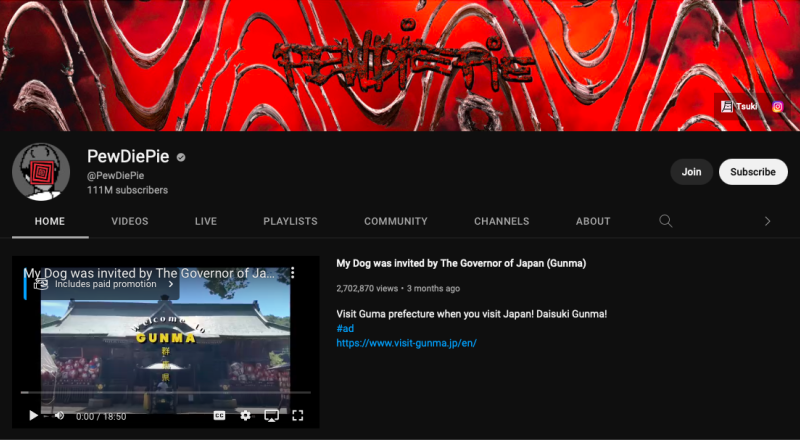Screen dimensions: 800x440
Task: Enter fullscreen mode on the video
Action: pos(297,415)
